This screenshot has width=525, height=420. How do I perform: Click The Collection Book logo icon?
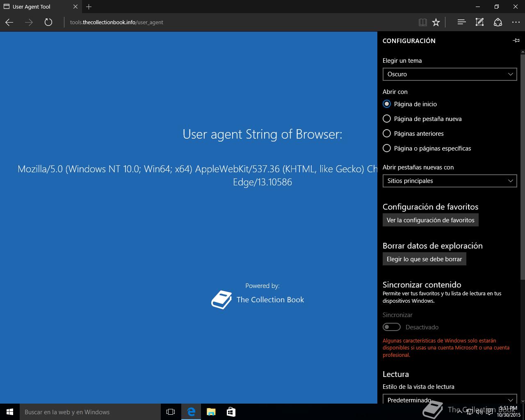pos(221,299)
